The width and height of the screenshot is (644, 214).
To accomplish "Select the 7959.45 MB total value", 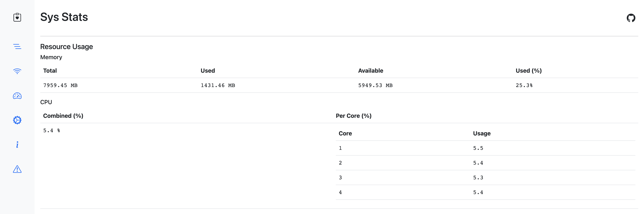I will [60, 85].
